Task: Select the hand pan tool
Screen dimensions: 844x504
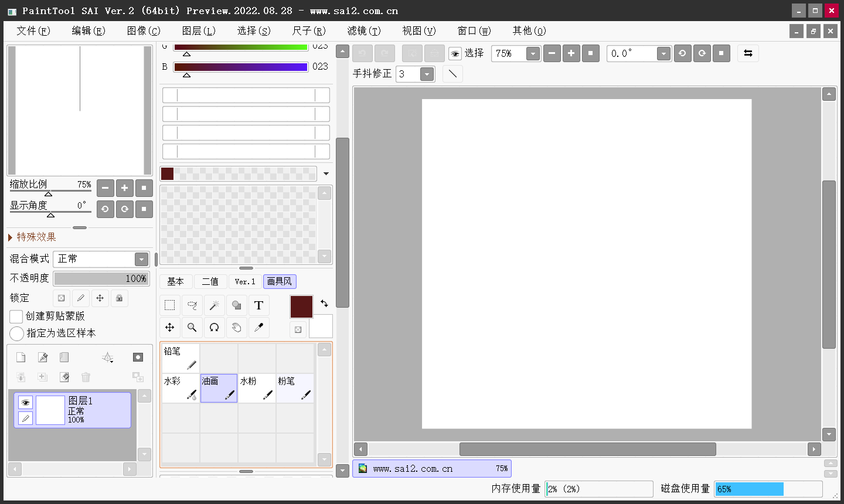Action: (x=236, y=328)
